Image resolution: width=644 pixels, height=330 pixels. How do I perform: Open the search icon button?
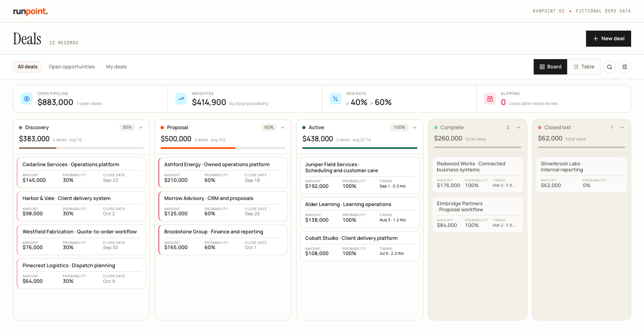[609, 67]
